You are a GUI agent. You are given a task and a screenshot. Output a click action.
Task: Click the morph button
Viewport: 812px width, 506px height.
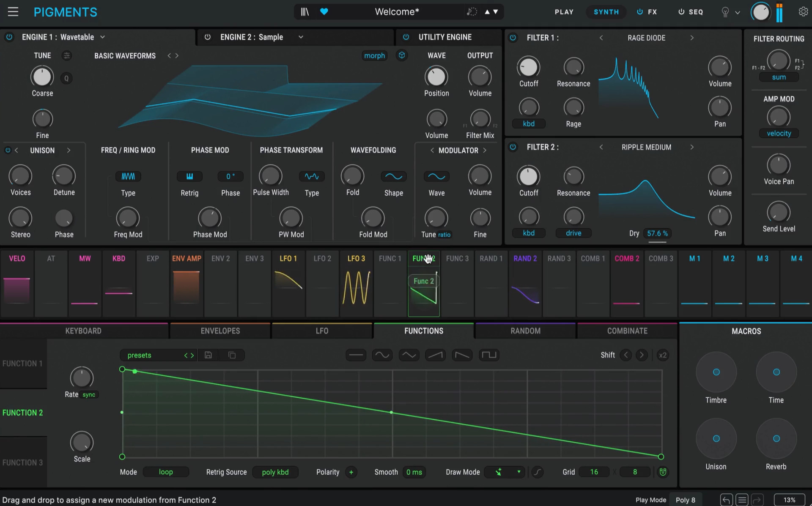374,56
